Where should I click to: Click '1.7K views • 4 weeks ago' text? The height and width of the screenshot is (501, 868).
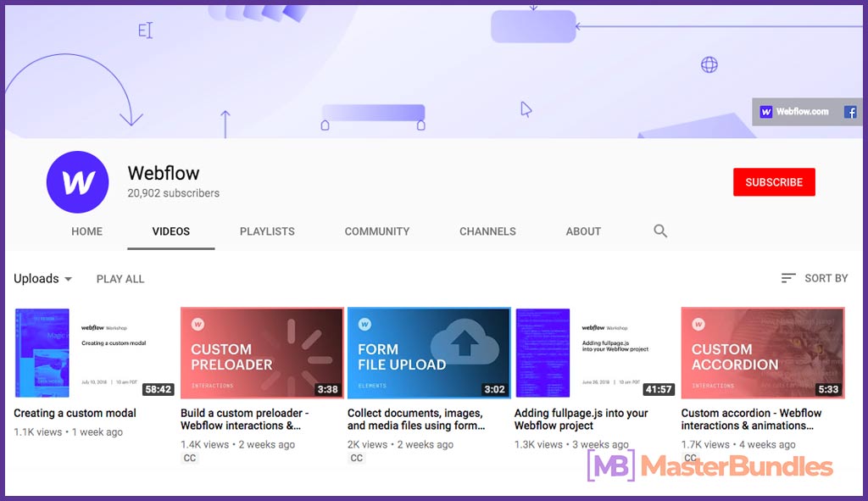pos(738,444)
